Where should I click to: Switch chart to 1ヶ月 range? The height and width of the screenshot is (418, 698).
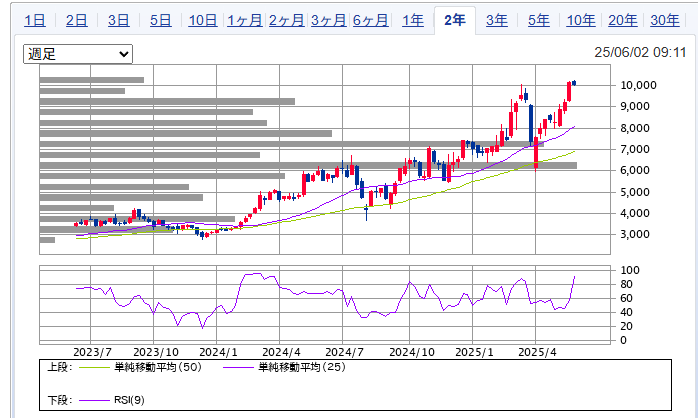click(244, 20)
